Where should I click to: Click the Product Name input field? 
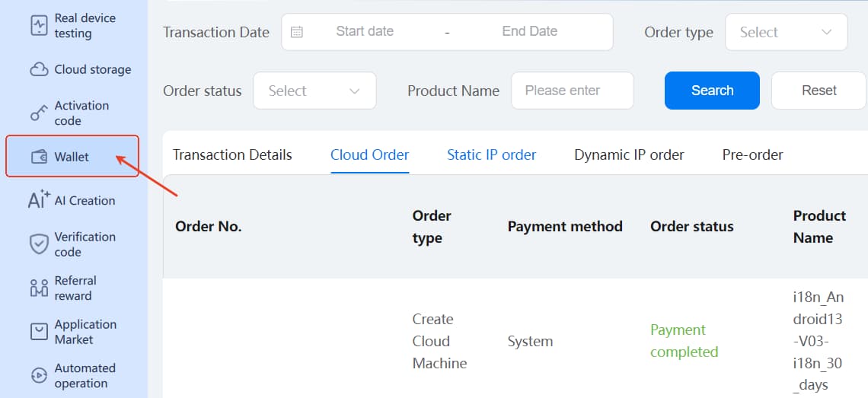pyautogui.click(x=572, y=91)
